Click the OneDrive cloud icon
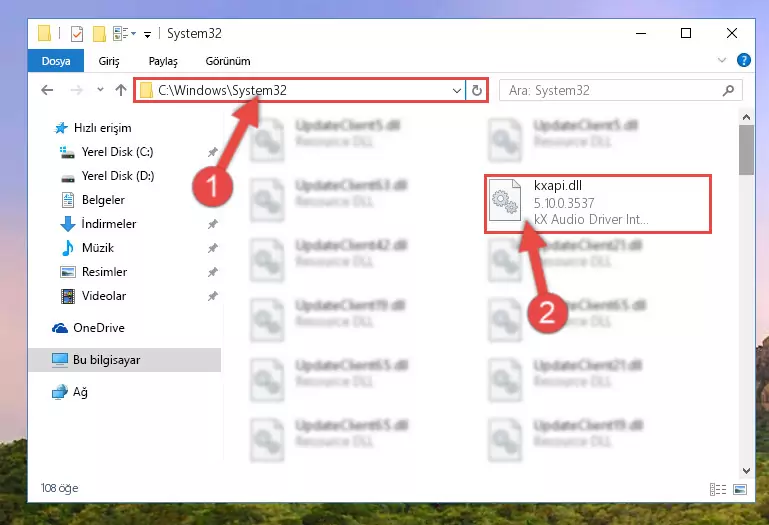Screen dimensions: 769x525 click(60, 328)
